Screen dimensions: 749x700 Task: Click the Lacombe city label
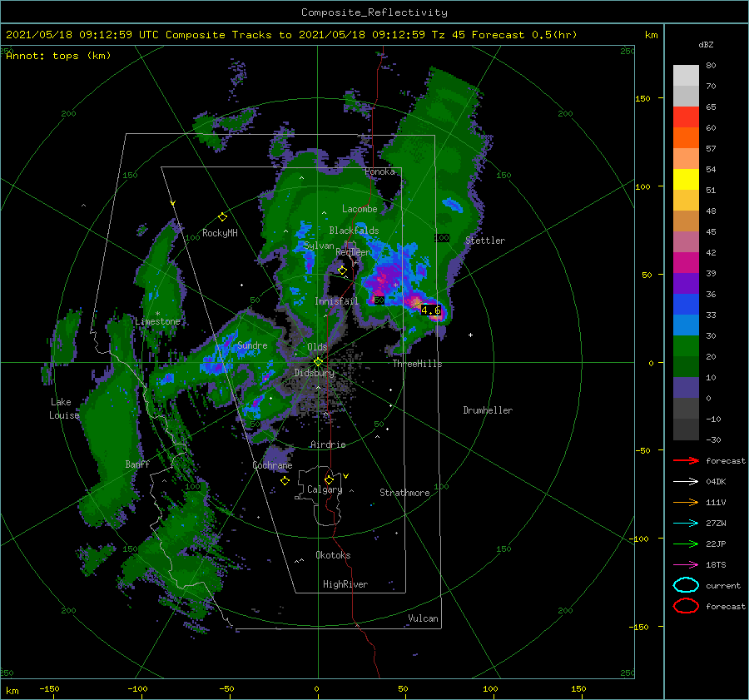[x=360, y=209]
